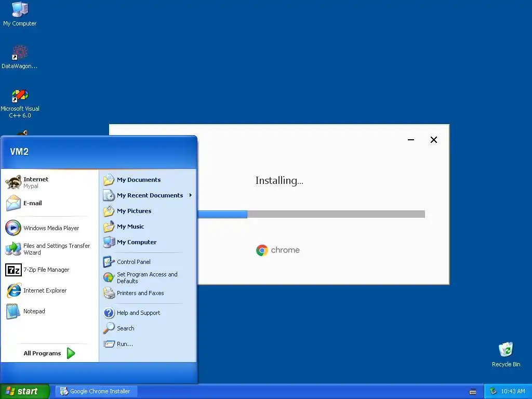Screen dimensions: 532x399
Task: Open the Run... dialog
Action: [x=148, y=344]
